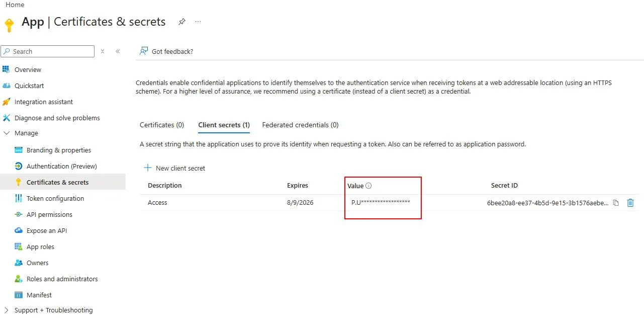Click the Authentication circular arrow icon
Viewport: 644px width, 323px height.
pyautogui.click(x=19, y=166)
